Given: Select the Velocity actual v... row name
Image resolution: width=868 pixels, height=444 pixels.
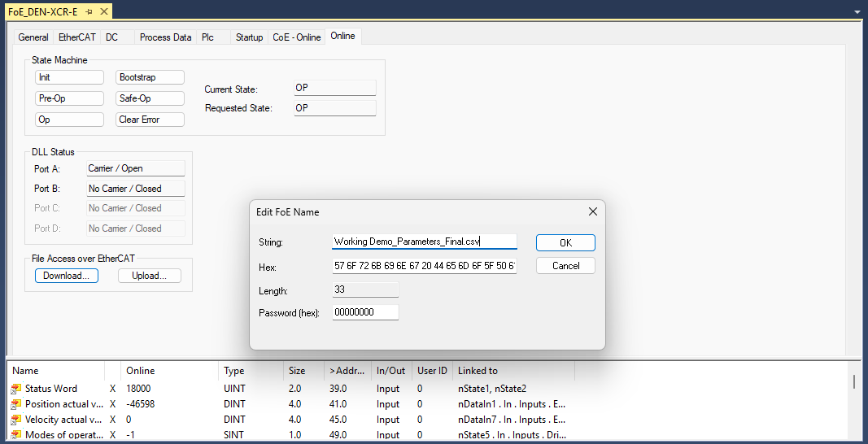Looking at the screenshot, I should pyautogui.click(x=63, y=420).
